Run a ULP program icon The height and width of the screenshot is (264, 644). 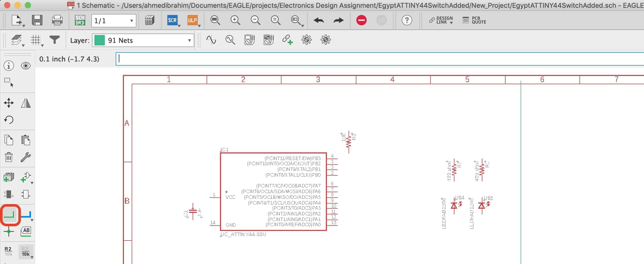tap(192, 20)
